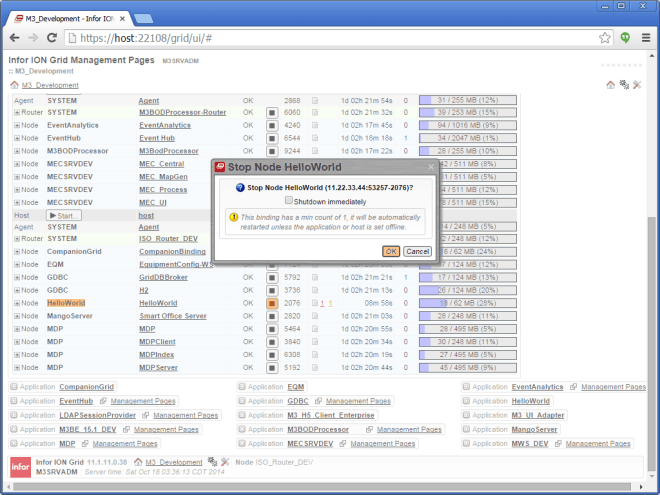Enable the Shutdown immediately checkbox
This screenshot has width=660, height=495.
[x=289, y=200]
